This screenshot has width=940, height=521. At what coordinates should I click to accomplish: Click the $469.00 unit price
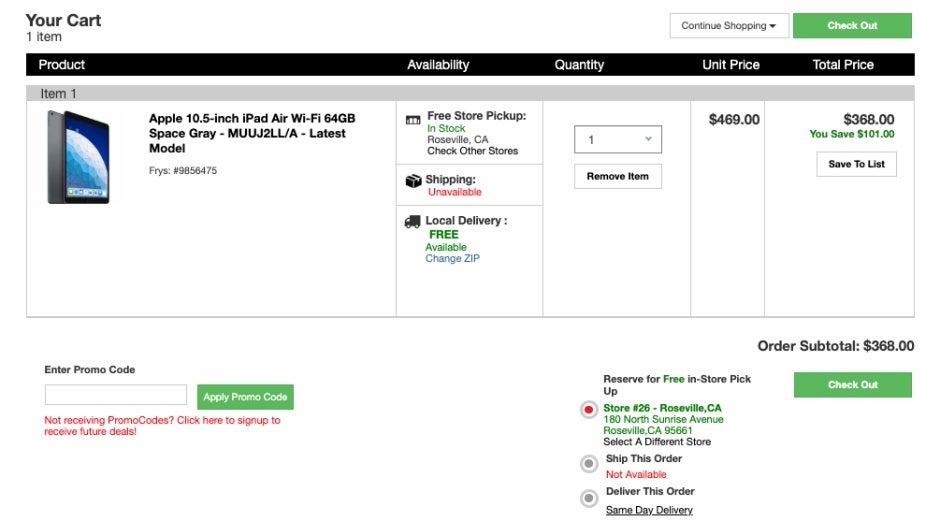734,120
